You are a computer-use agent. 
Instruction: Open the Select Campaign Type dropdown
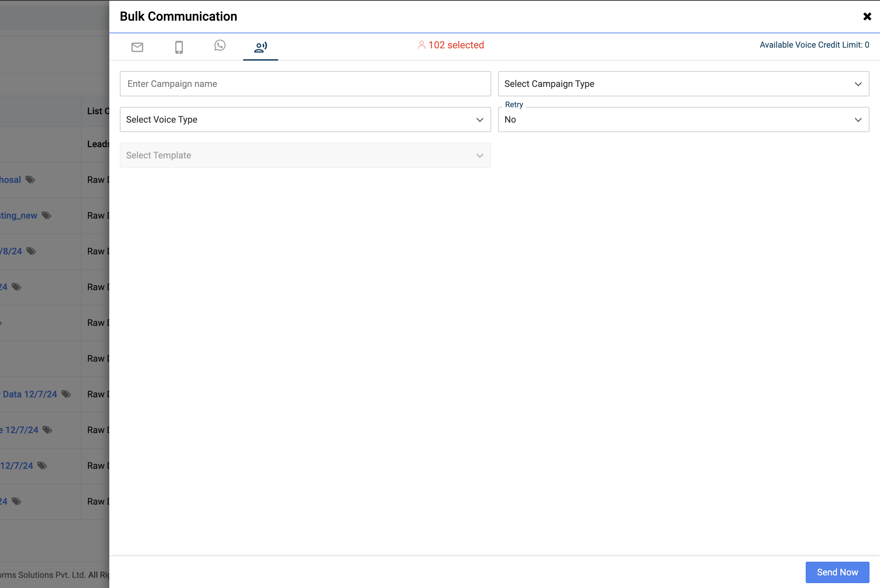(x=683, y=84)
